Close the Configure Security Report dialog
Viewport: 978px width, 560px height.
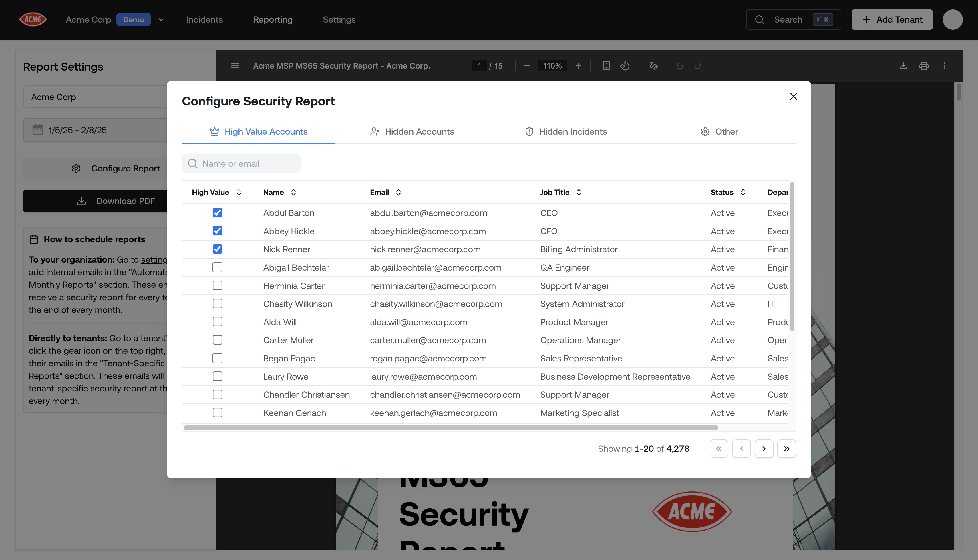coord(793,97)
